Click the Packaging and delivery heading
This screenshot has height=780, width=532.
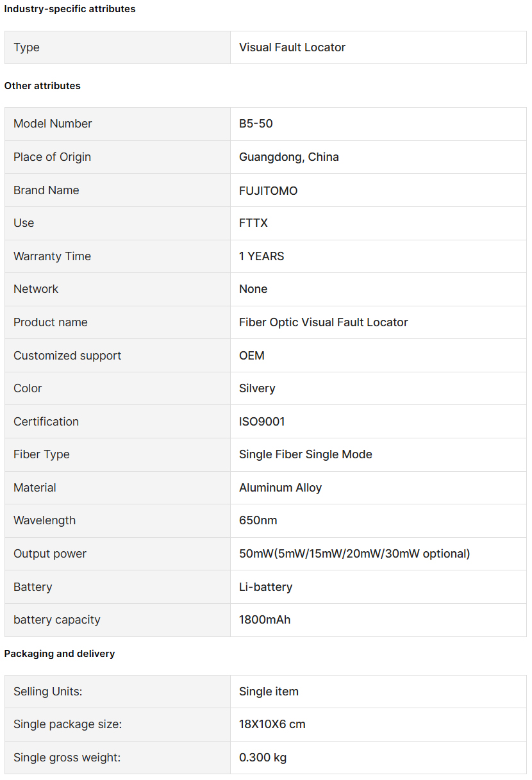(60, 654)
